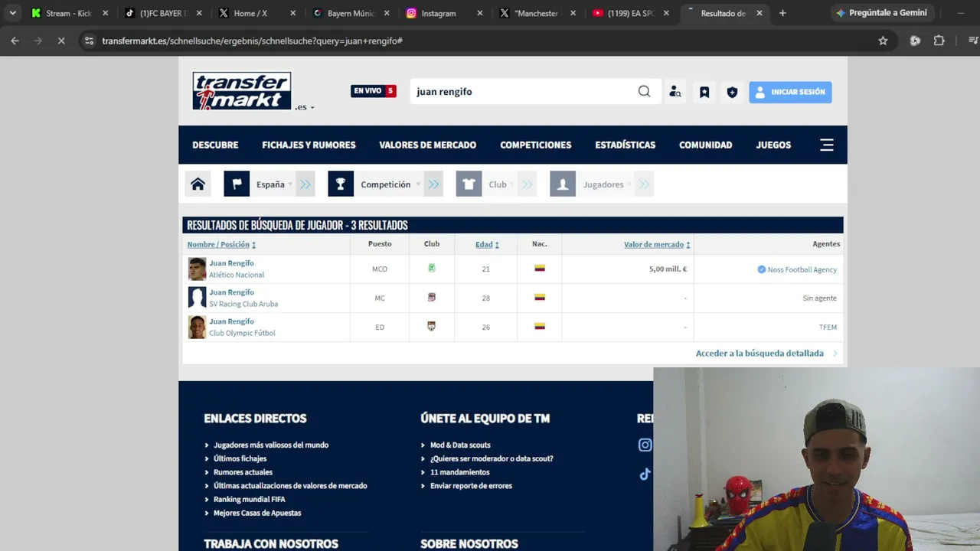This screenshot has height=551, width=980.
Task: Click the arrows next to España
Action: [x=305, y=184]
